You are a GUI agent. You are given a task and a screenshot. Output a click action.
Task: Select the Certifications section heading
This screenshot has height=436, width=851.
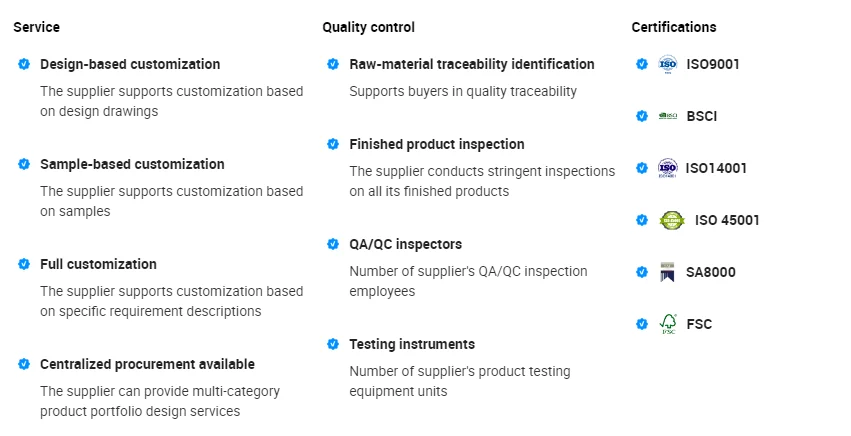click(x=674, y=27)
